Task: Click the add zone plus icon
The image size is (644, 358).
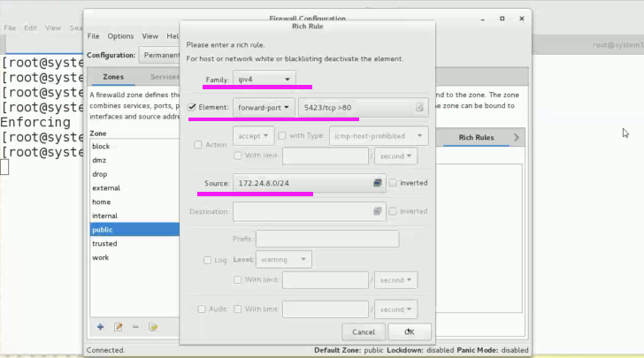Action: [x=100, y=327]
